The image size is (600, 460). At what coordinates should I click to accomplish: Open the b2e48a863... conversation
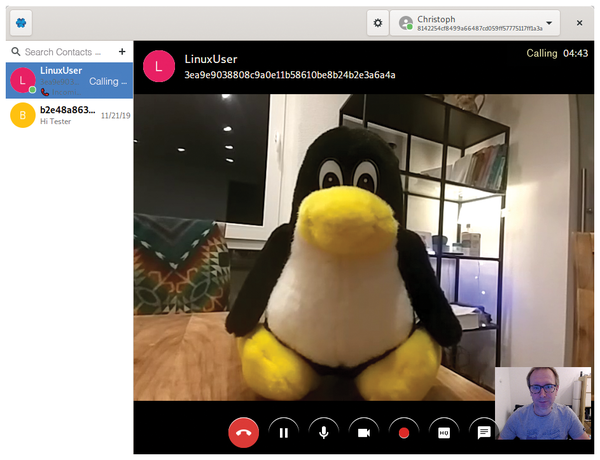coord(69,115)
